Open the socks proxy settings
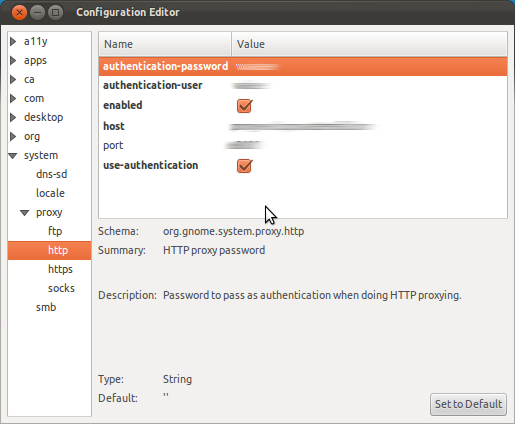This screenshot has width=515, height=424. click(61, 288)
